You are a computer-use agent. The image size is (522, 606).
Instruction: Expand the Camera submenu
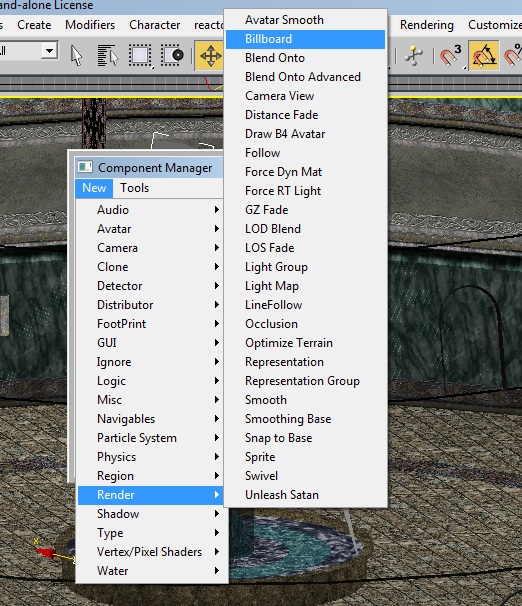pos(150,247)
